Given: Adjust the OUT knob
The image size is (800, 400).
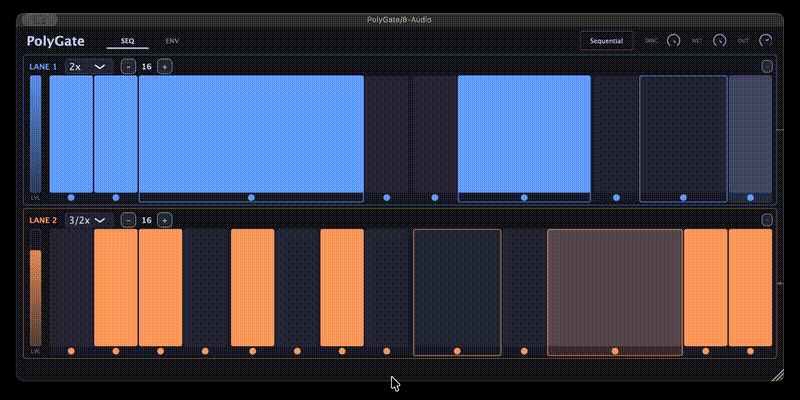Looking at the screenshot, I should pos(766,40).
